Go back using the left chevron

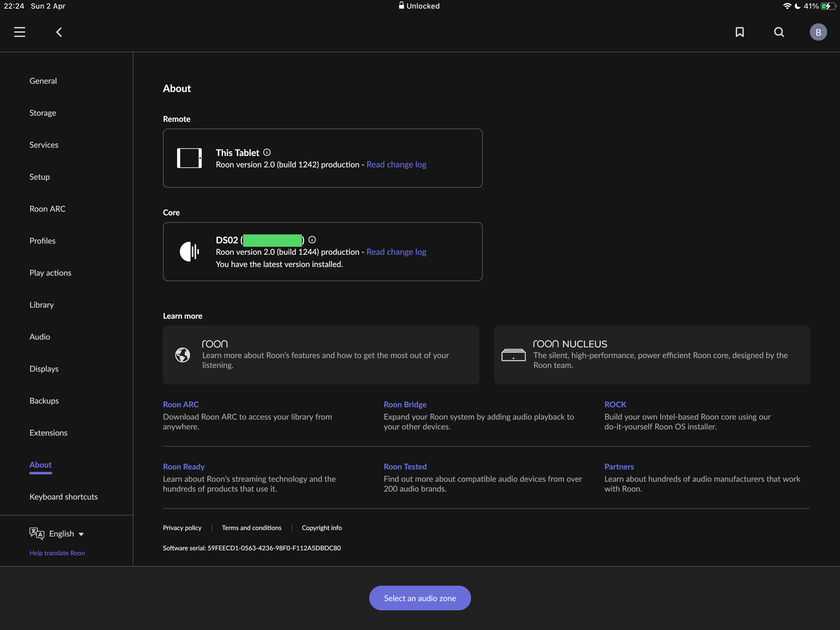(59, 32)
